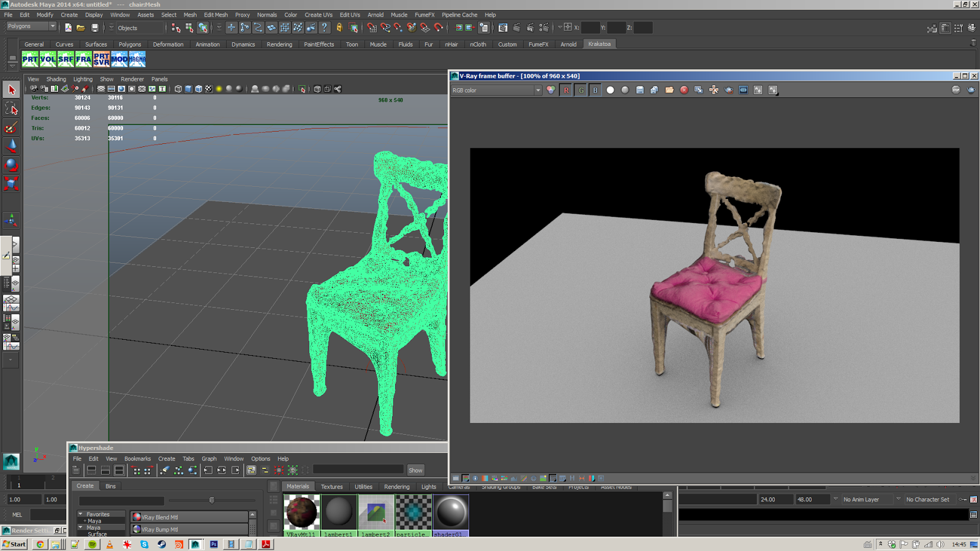Toggle green channel in V-Ray frame buffer

(x=581, y=90)
